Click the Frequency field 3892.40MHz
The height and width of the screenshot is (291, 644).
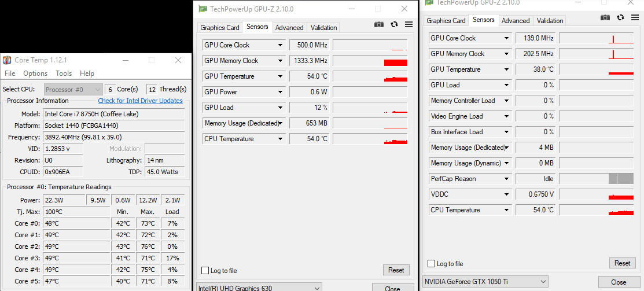point(114,137)
